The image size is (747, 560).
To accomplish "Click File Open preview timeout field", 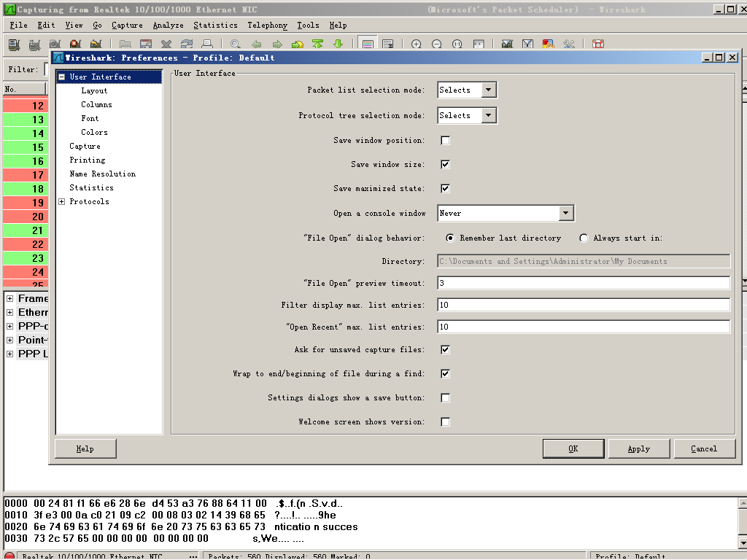I will tap(584, 283).
